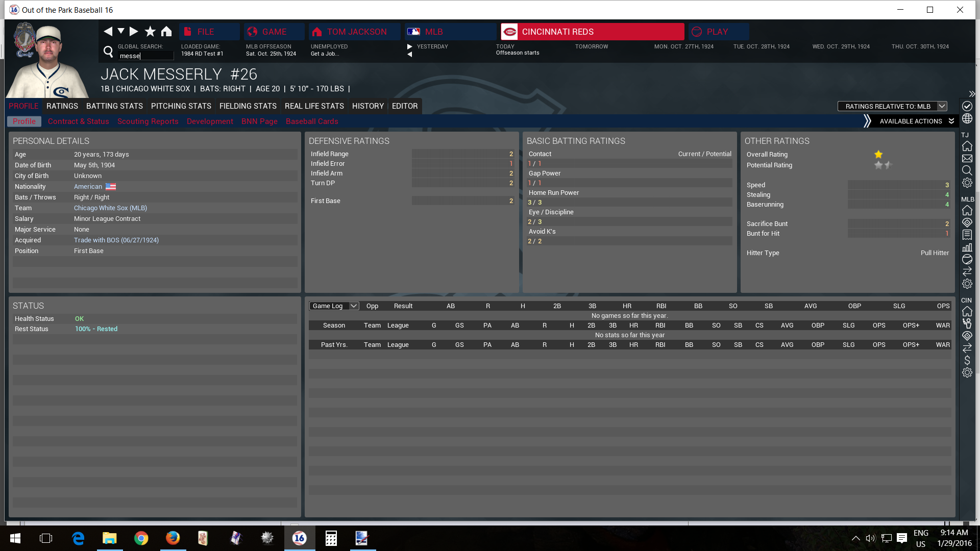Open the TOM JACKSON manager menu

tap(355, 32)
